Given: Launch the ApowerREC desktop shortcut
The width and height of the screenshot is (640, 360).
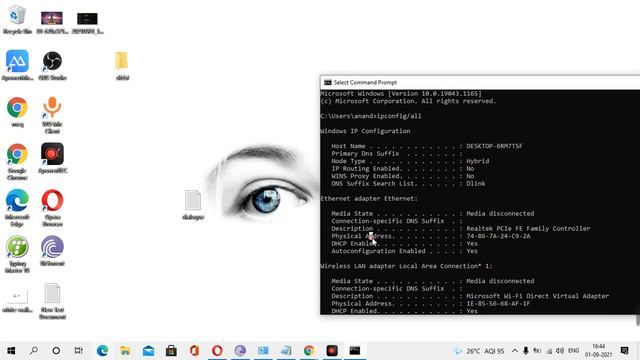Looking at the screenshot, I should coord(52,158).
